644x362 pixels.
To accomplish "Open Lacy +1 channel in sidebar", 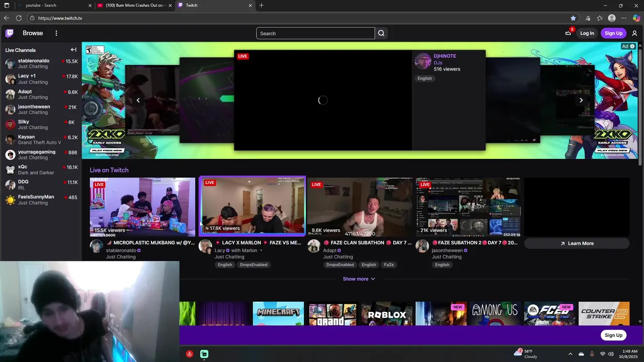I will pyautogui.click(x=41, y=79).
